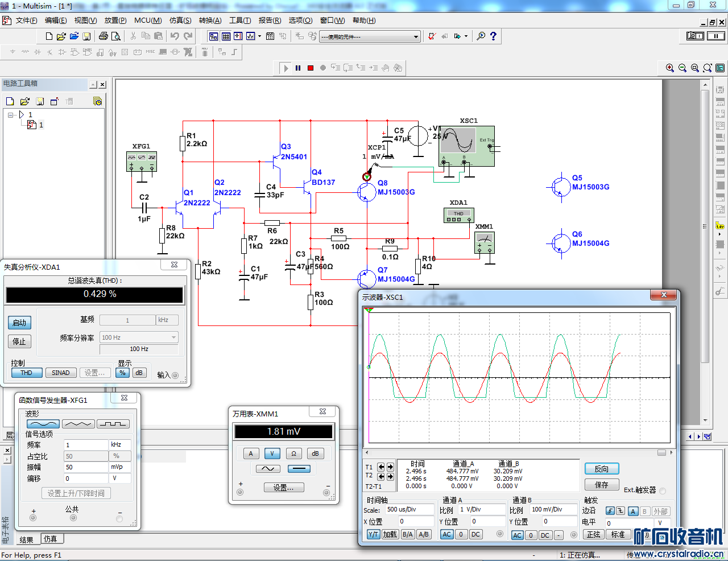This screenshot has width=728, height=561.
Task: Expand the frequency resolution 100 Hz dropdown
Action: [173, 337]
